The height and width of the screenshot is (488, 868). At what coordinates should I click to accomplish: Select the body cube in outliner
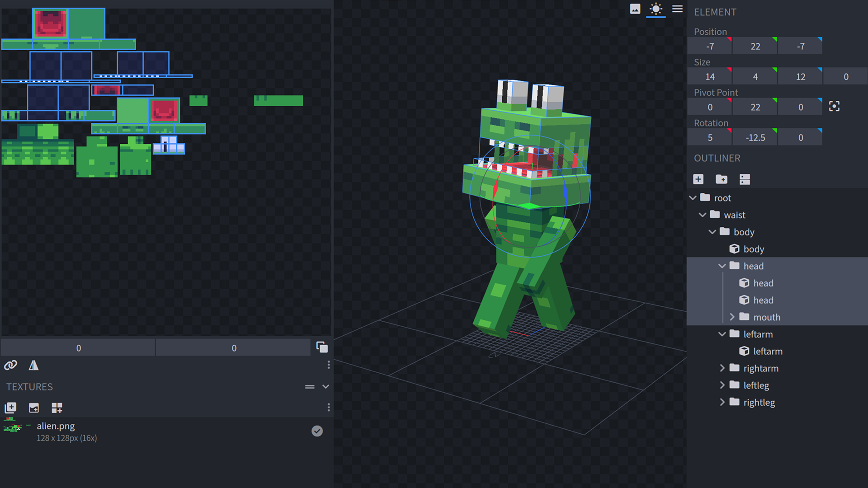pyautogui.click(x=777, y=249)
